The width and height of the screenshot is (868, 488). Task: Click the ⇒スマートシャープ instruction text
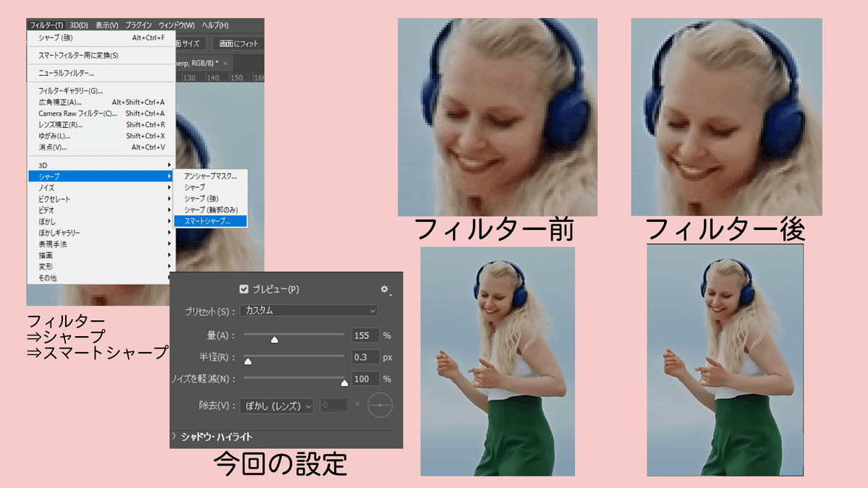(x=98, y=351)
